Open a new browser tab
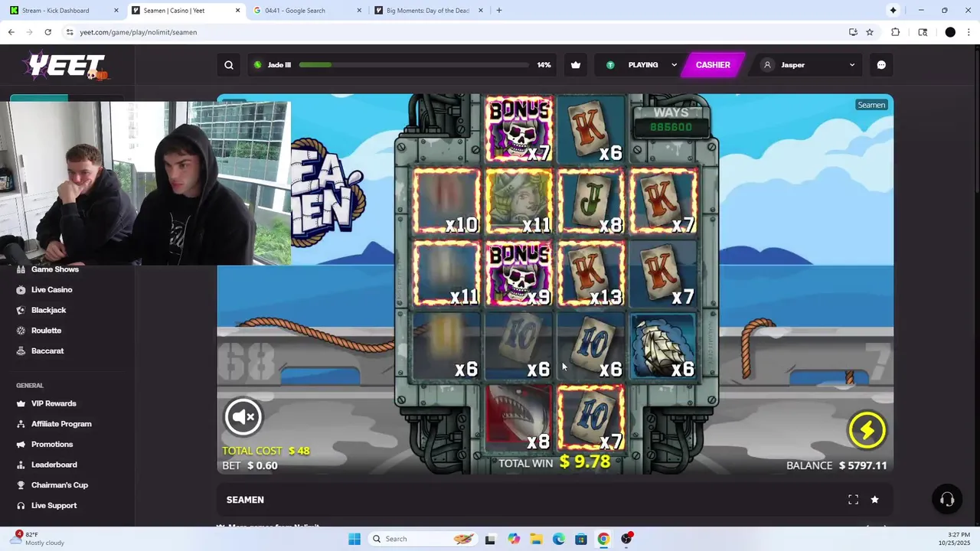 pyautogui.click(x=499, y=11)
